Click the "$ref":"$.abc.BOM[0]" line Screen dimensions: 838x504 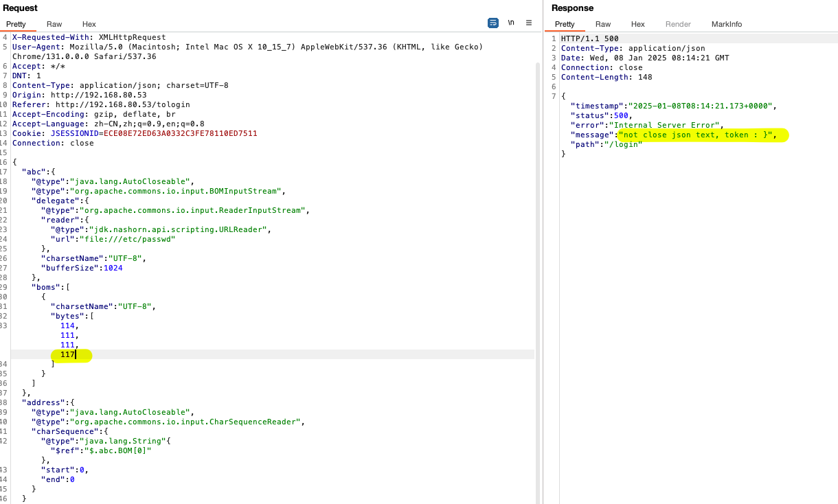click(101, 450)
